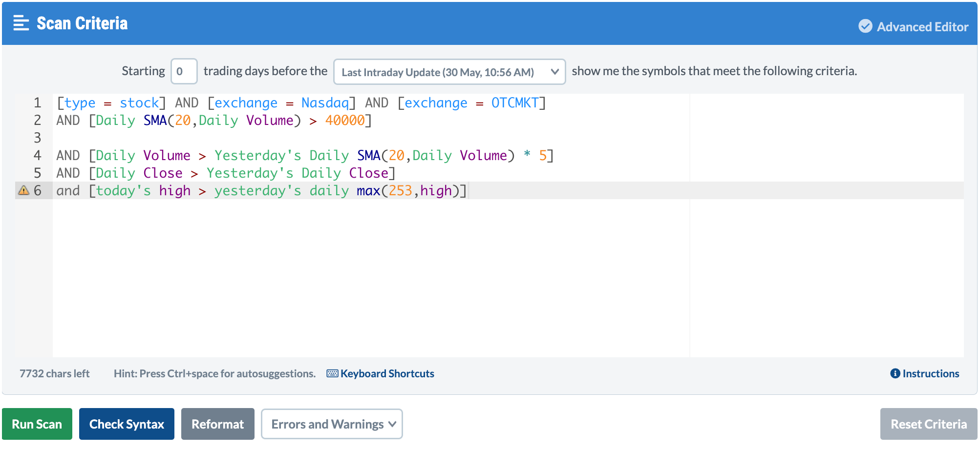Viewport: 980px width, 451px height.
Task: Click the keyboard icon beside Keyboard Shortcuts
Action: [332, 373]
